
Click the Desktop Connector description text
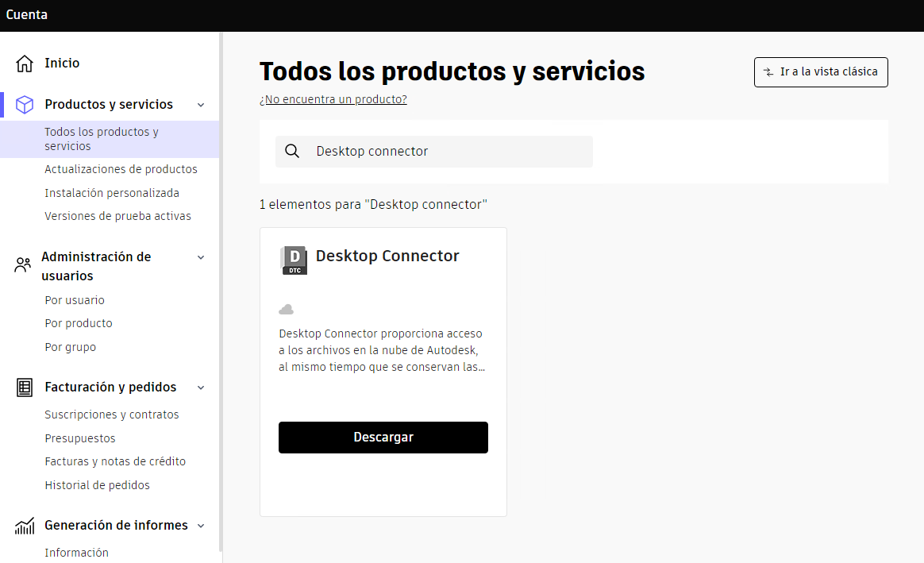pyautogui.click(x=382, y=350)
